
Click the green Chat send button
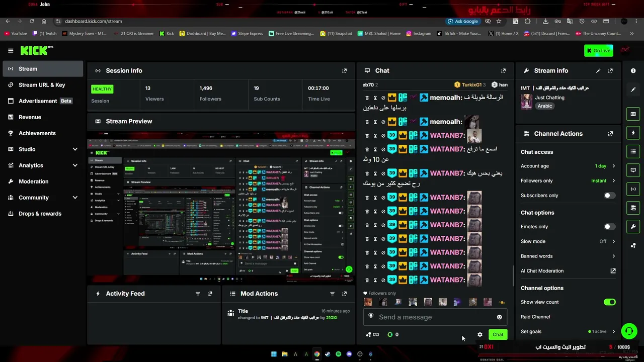coord(498,334)
